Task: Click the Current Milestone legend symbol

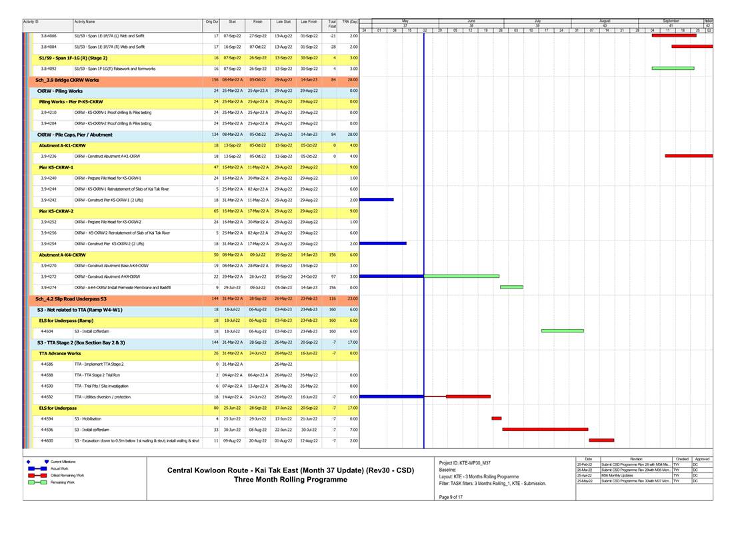Action: [28, 462]
